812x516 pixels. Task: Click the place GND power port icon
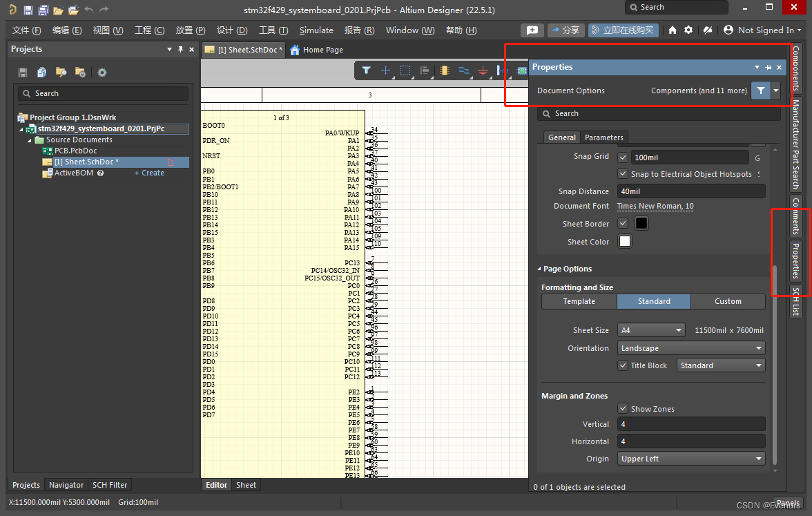(x=483, y=71)
